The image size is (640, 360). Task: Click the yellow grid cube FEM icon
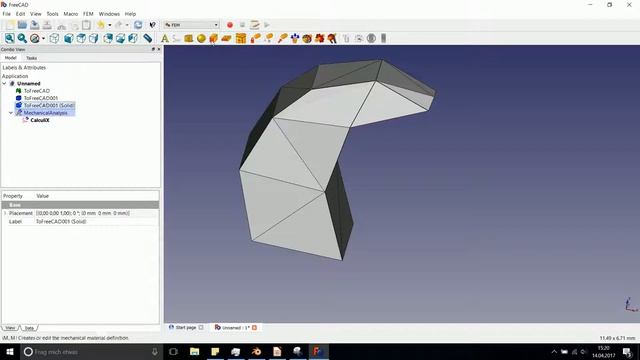click(241, 38)
